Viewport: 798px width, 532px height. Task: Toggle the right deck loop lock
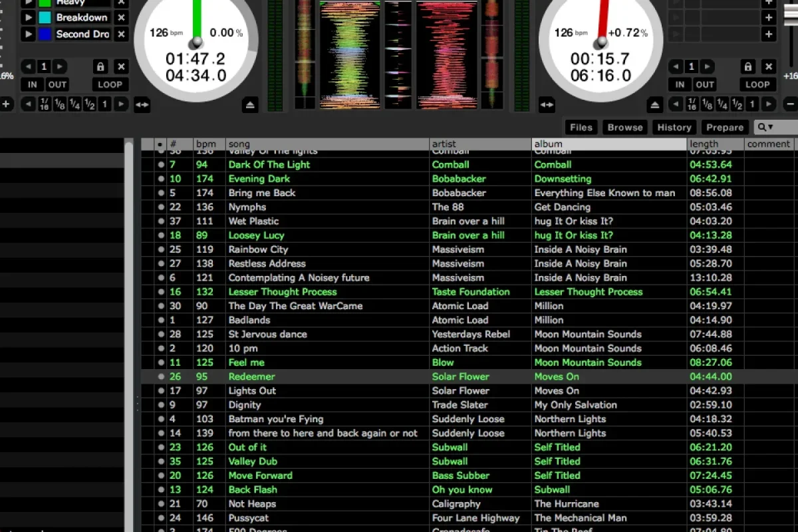pyautogui.click(x=748, y=66)
